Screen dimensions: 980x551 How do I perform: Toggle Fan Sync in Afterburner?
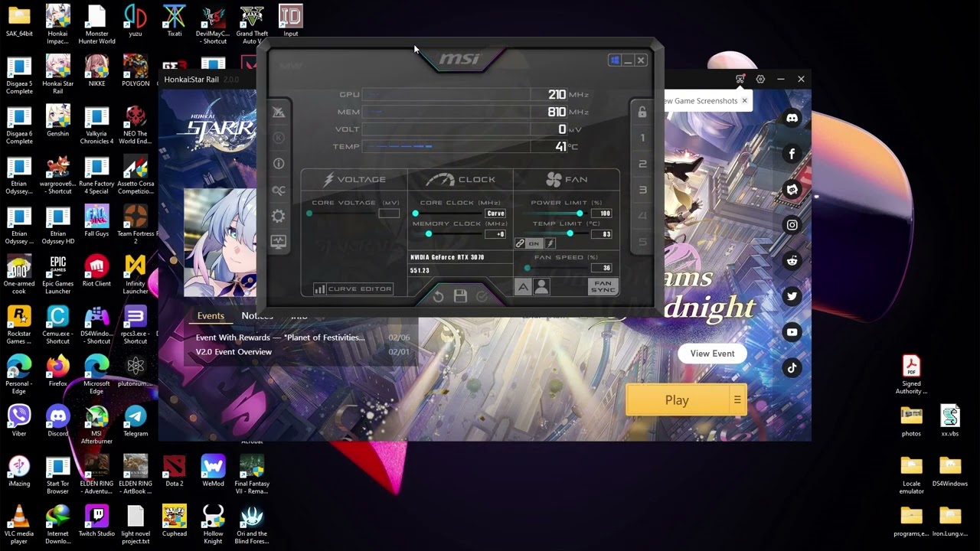(x=603, y=287)
